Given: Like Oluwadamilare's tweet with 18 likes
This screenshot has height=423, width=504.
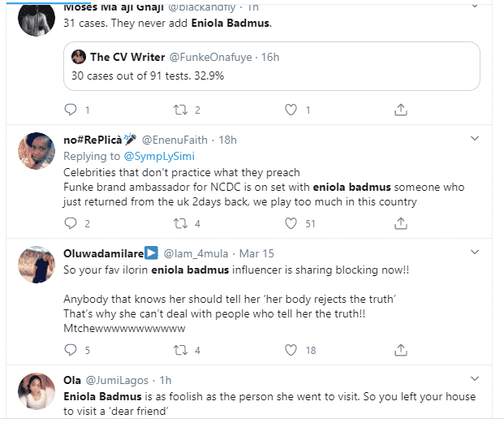Looking at the screenshot, I should (290, 350).
